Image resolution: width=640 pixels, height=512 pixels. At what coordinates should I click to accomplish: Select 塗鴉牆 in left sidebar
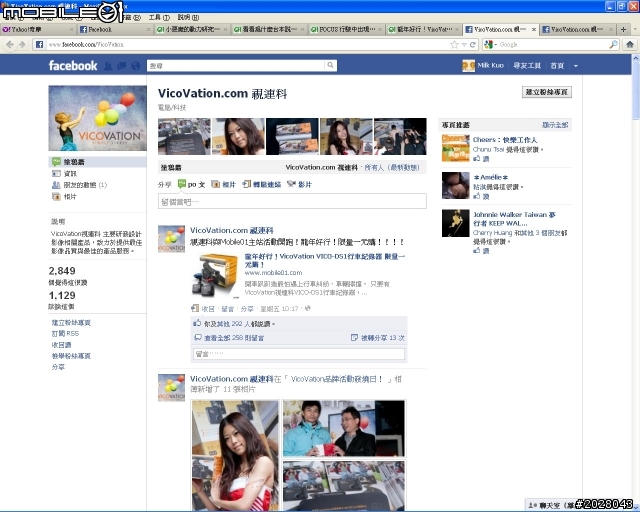tap(97, 162)
